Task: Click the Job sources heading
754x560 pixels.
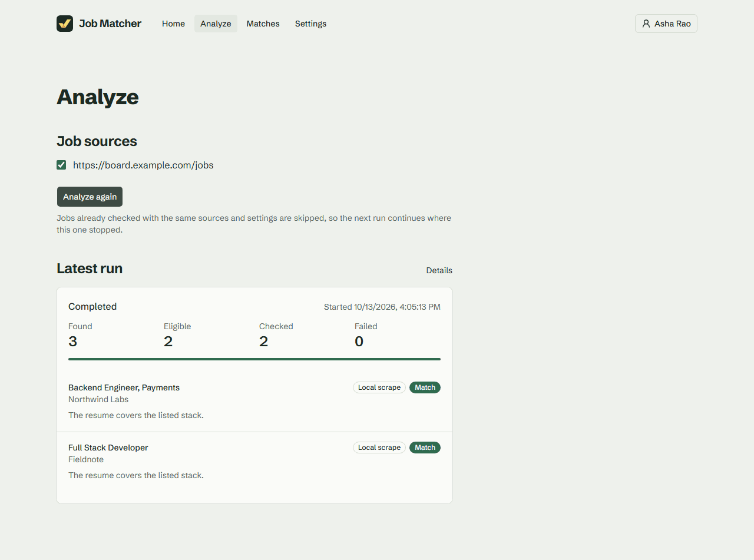Action: coord(97,141)
